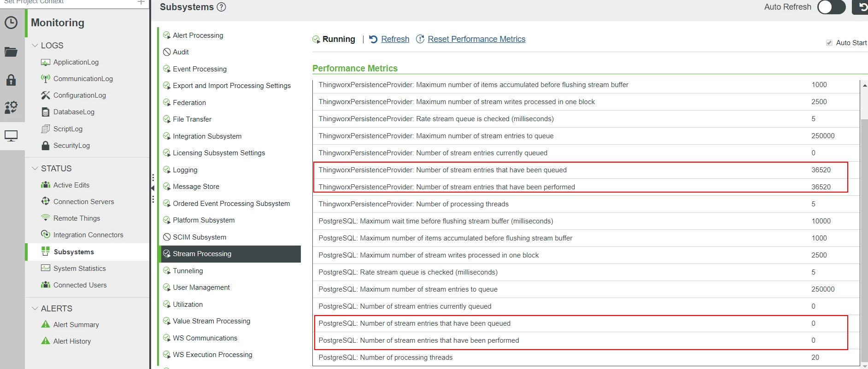Click the DatabaseLog icon
The width and height of the screenshot is (868, 369).
46,112
